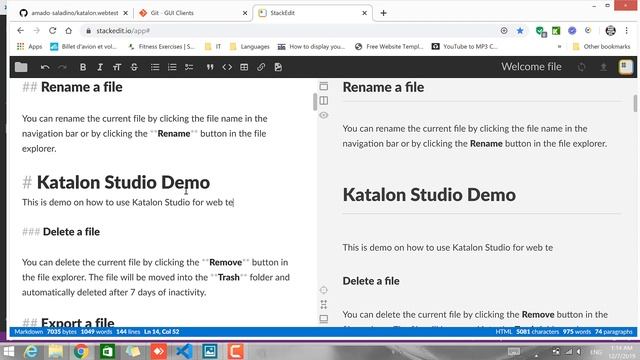640x360 pixels.
Task: Click the Ln 14, Col 52 status entry
Action: pos(162,332)
